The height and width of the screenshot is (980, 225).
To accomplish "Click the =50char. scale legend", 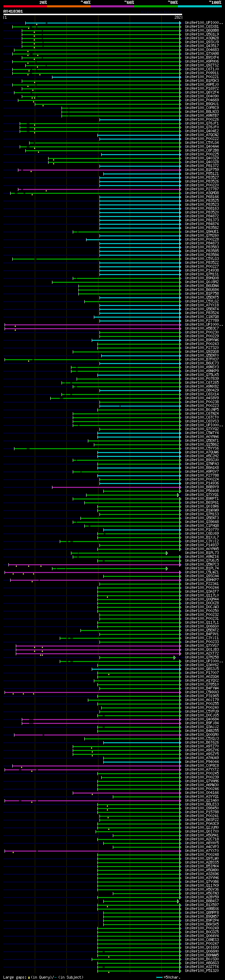I will click(x=168, y=977).
